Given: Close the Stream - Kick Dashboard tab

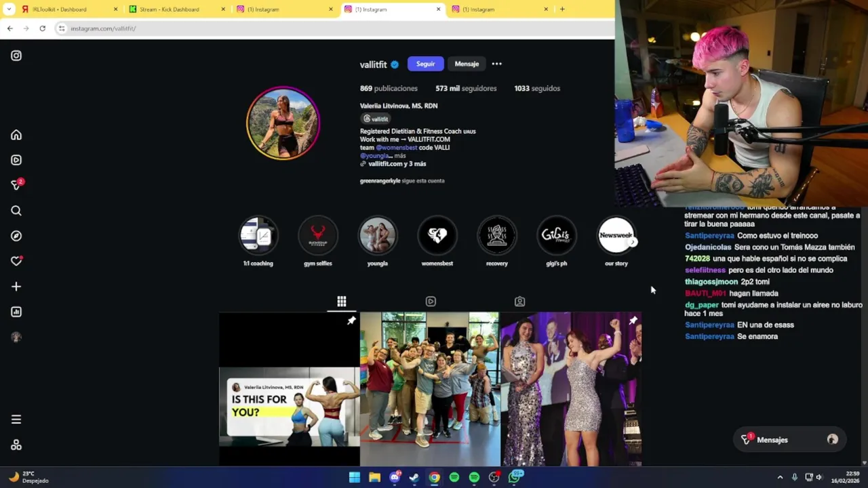Looking at the screenshot, I should (x=223, y=9).
